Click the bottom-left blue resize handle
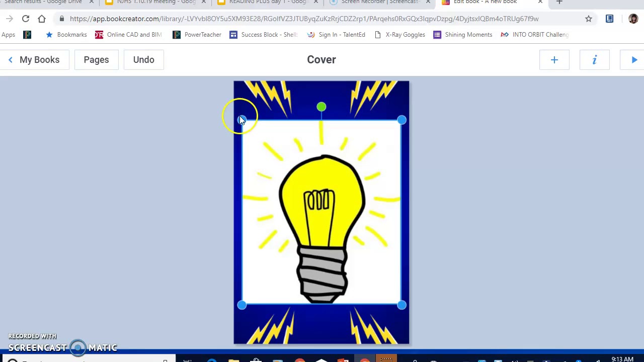This screenshot has width=644, height=362. tap(242, 305)
